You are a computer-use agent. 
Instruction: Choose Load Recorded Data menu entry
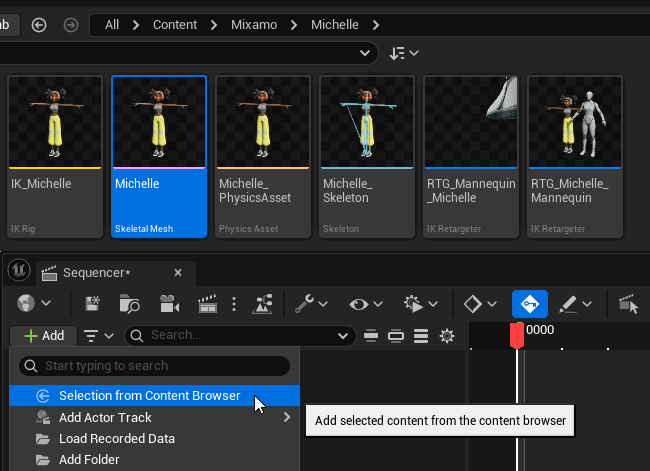[x=116, y=438]
